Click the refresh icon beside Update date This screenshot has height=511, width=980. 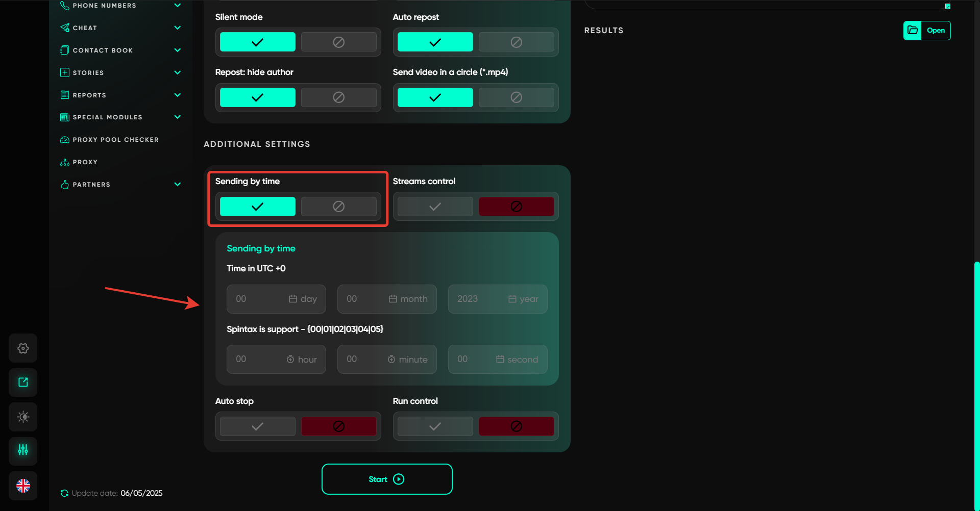click(x=64, y=493)
